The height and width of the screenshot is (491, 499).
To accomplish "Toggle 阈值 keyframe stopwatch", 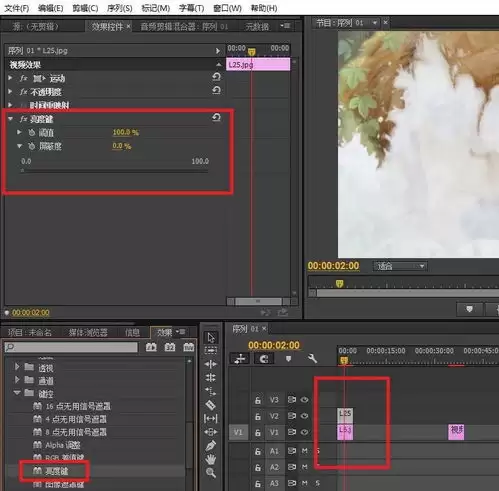I will point(32,132).
